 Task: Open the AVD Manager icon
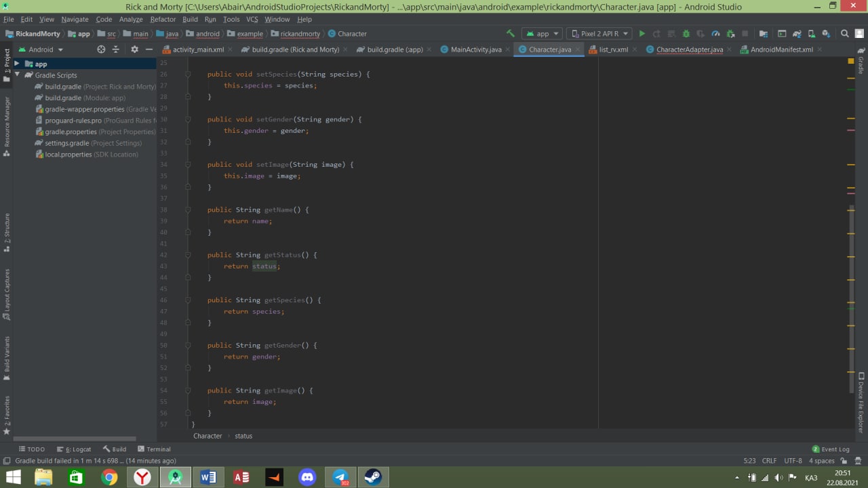coord(812,33)
